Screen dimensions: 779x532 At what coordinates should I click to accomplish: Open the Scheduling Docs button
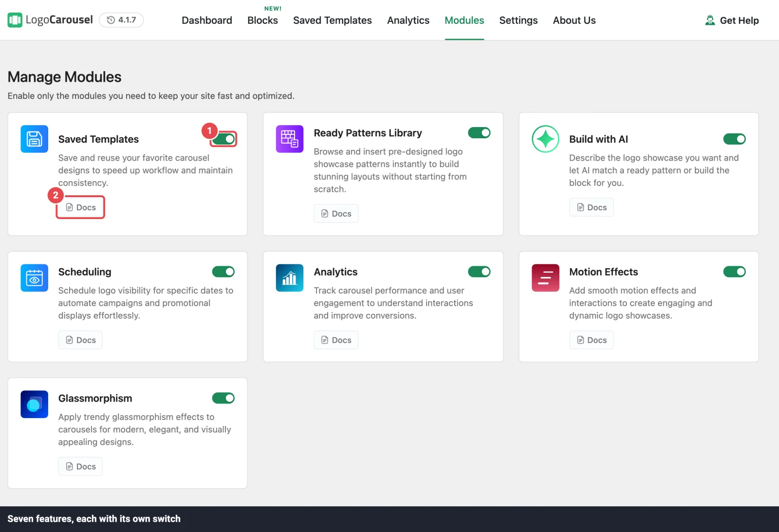[80, 340]
